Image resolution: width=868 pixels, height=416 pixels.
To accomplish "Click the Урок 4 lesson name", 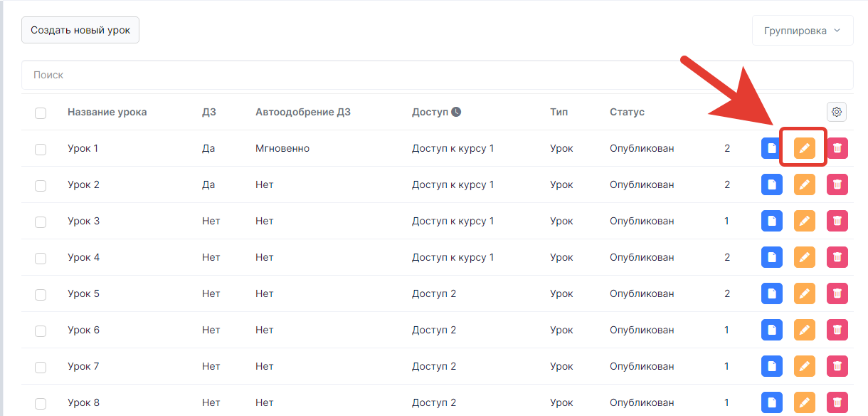I will tap(83, 257).
